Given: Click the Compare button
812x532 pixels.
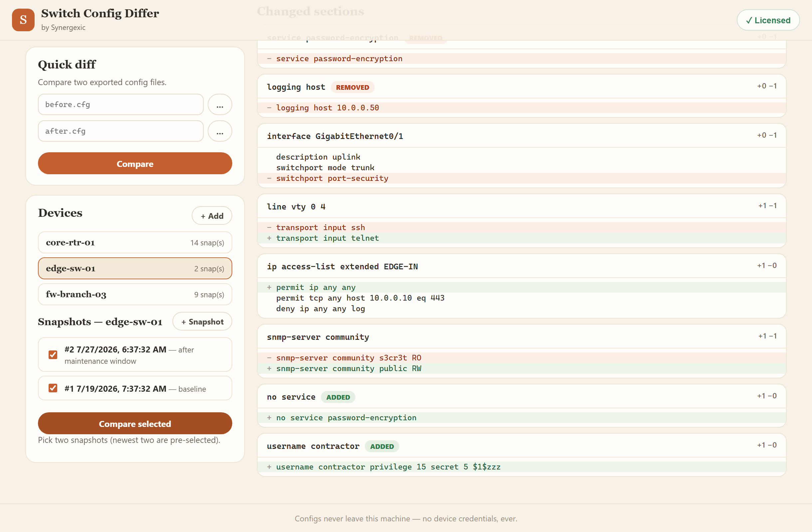Looking at the screenshot, I should point(135,164).
